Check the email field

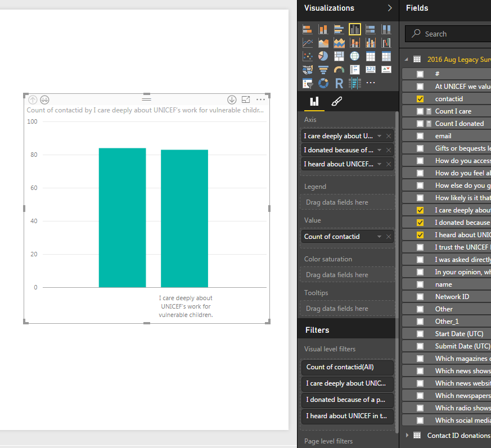tap(420, 136)
